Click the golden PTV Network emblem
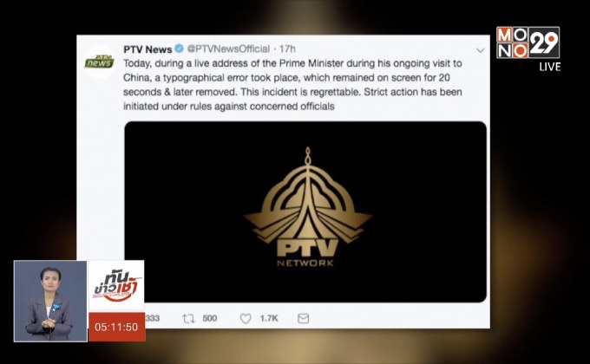590x364 pixels. (x=307, y=207)
